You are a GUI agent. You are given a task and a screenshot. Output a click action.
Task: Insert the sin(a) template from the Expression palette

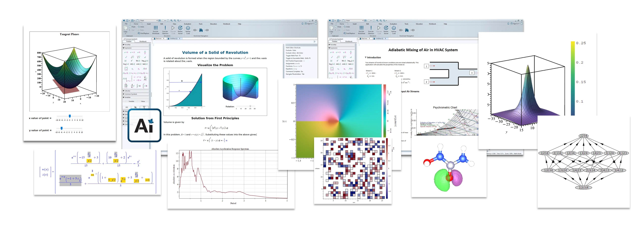(132, 64)
